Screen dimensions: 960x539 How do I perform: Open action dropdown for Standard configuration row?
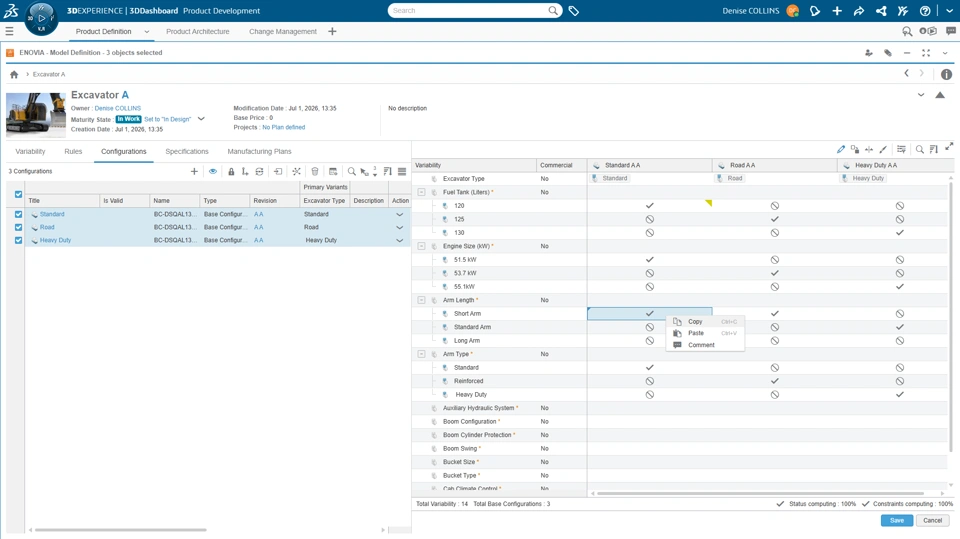[x=400, y=214]
